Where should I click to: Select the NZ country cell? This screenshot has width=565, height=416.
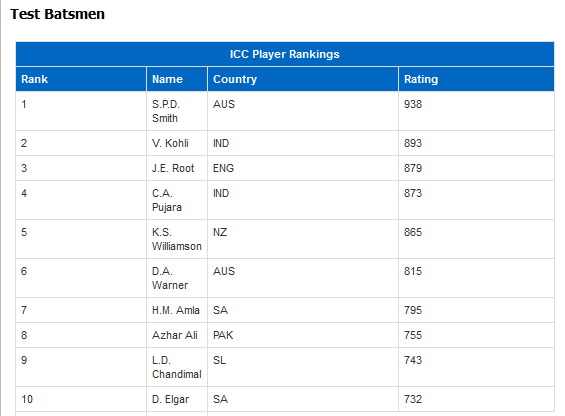coord(303,239)
